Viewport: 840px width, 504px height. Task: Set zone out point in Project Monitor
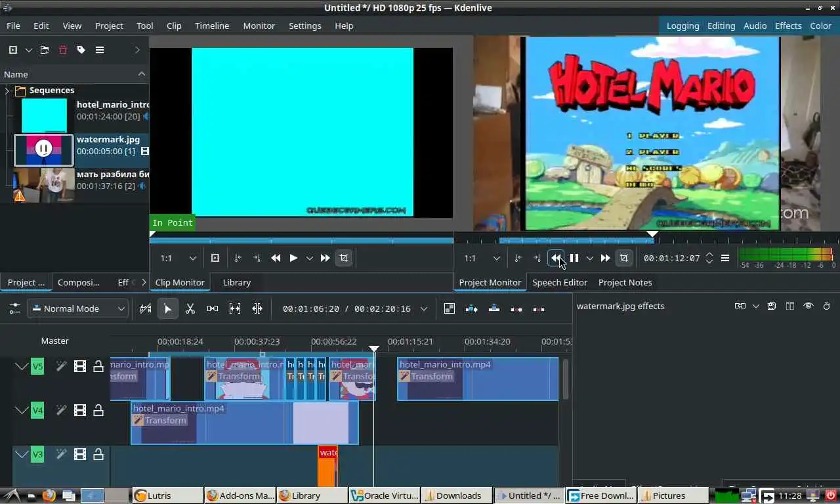point(537,258)
